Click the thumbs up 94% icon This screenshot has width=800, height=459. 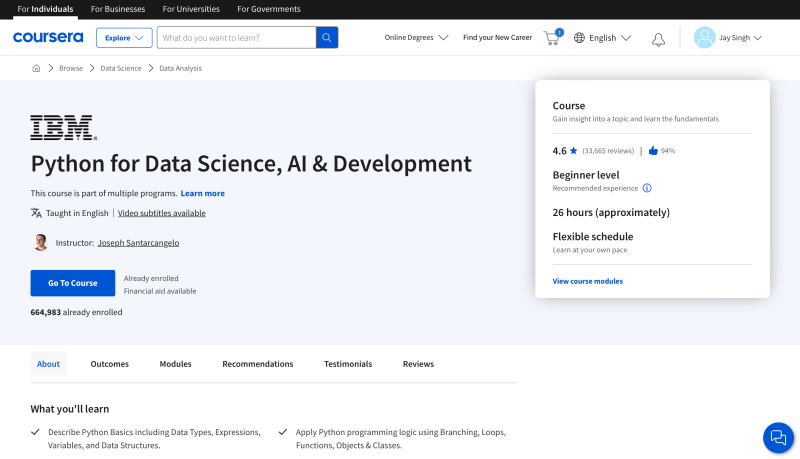point(653,150)
